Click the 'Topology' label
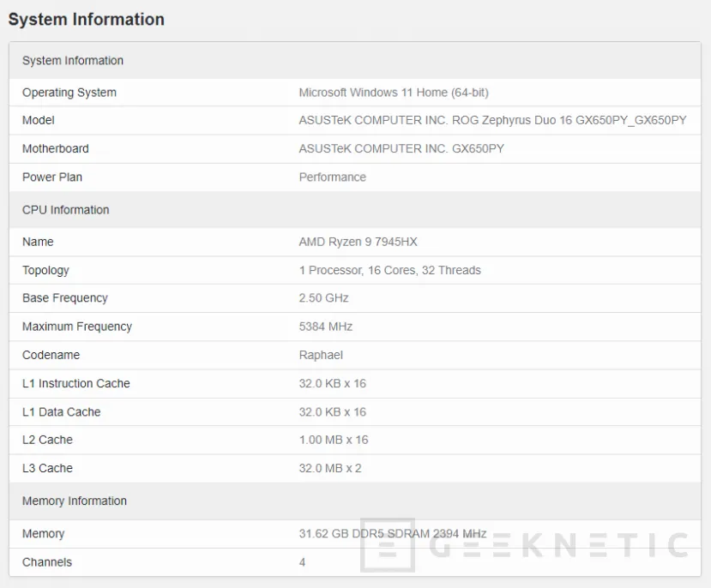 45,271
